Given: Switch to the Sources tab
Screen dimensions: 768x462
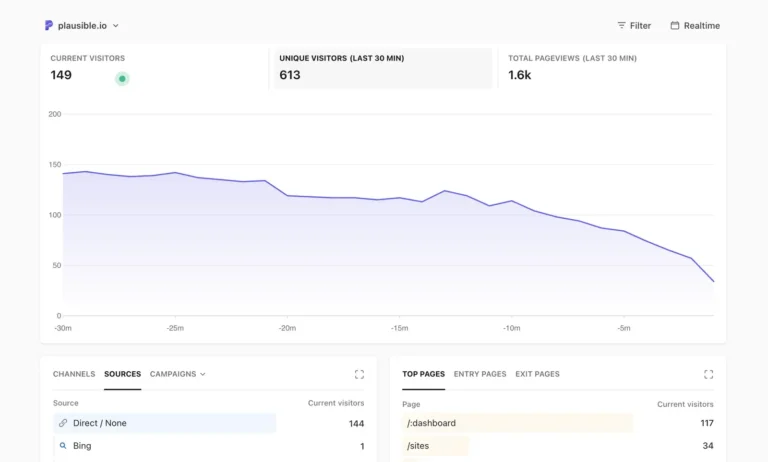Looking at the screenshot, I should [x=122, y=374].
